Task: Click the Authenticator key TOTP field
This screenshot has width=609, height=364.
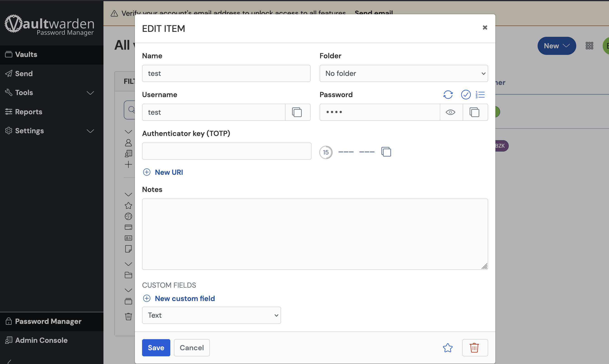Action: (x=227, y=151)
